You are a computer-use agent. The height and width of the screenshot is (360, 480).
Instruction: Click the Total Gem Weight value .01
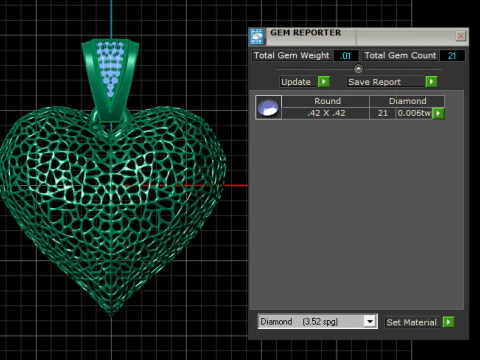tap(346, 56)
